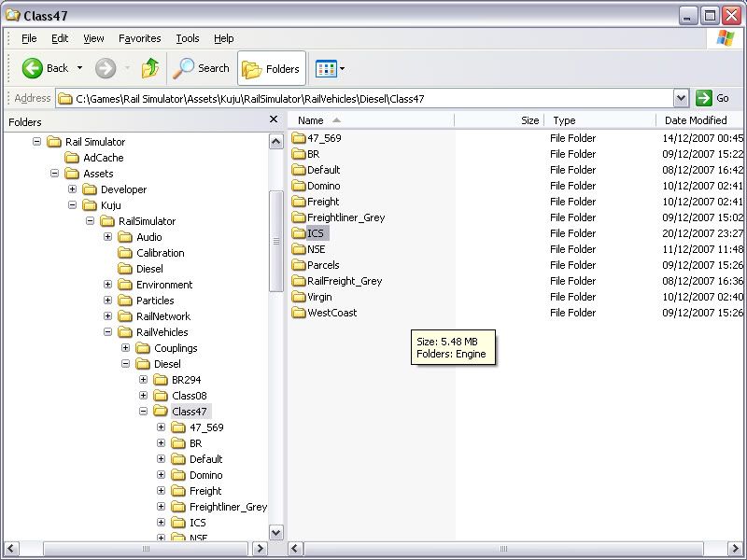
Task: Click folder tree scrollbar up arrow
Action: click(x=276, y=142)
